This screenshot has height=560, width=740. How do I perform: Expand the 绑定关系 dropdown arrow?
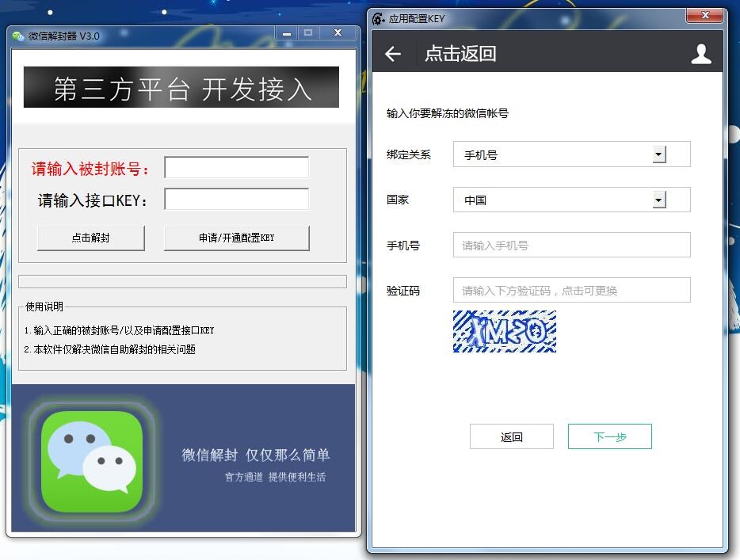tap(659, 154)
